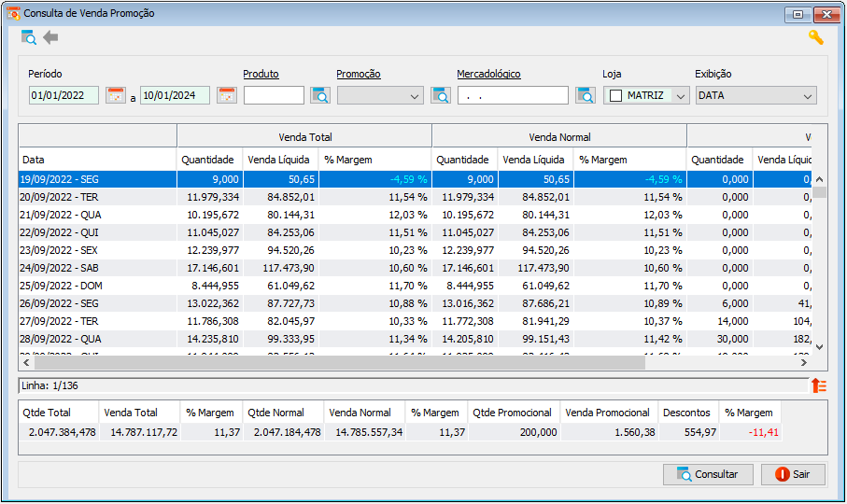Click the back arrow toolbar icon
Image resolution: width=847 pixels, height=504 pixels.
click(x=50, y=37)
